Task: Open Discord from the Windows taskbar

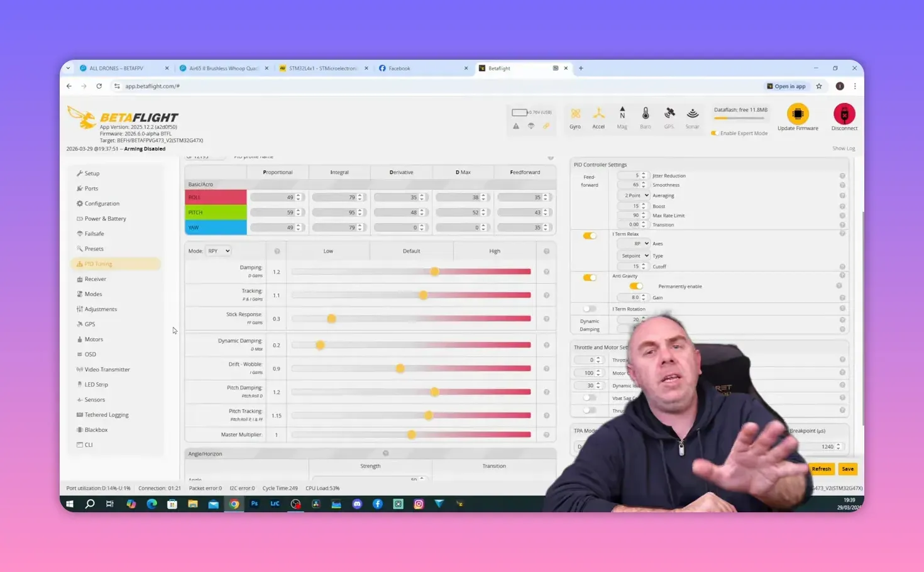Action: [357, 504]
